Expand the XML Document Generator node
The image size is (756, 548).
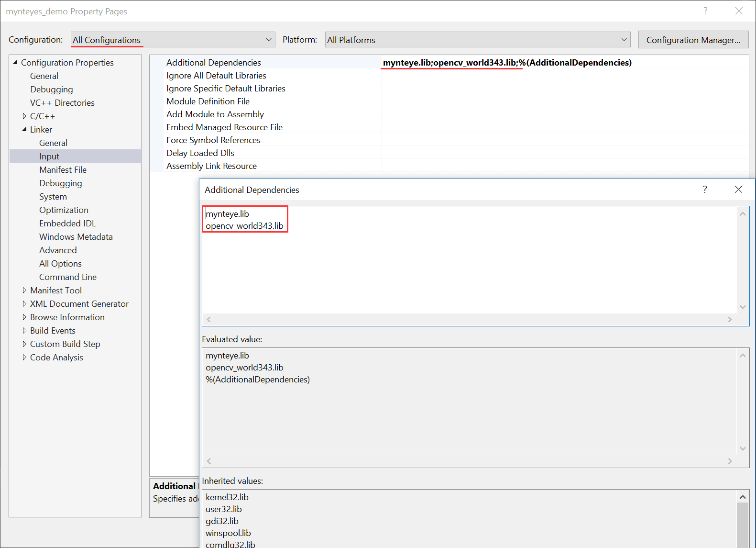click(24, 304)
